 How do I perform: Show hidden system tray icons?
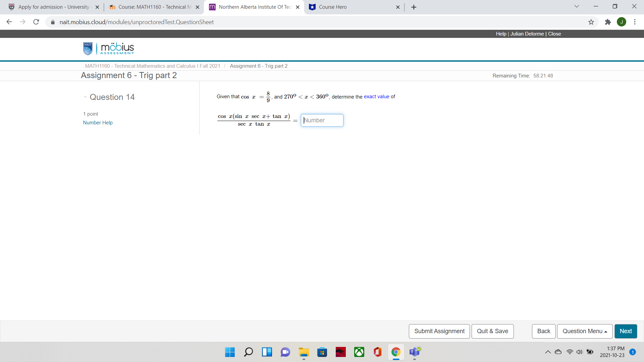pos(548,352)
